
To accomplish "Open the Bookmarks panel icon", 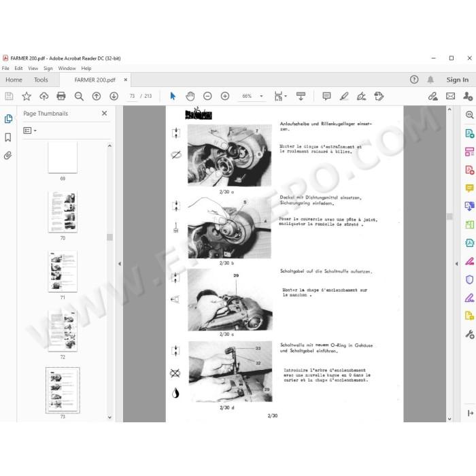I will (8, 137).
